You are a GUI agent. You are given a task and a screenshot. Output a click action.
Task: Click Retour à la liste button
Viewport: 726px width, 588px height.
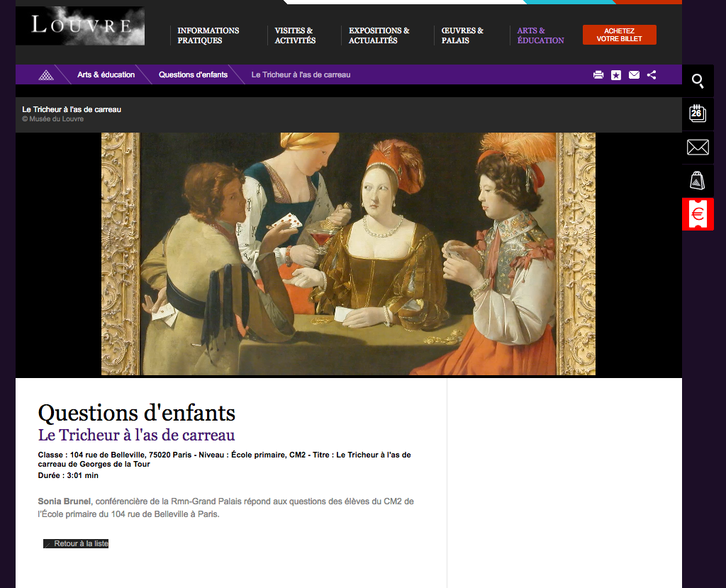click(76, 543)
